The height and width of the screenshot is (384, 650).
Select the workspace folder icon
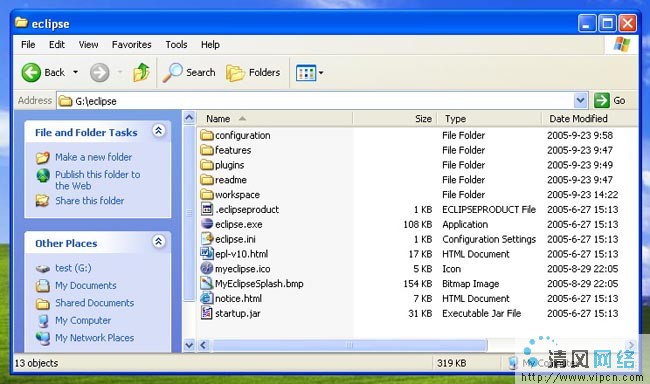coord(207,194)
